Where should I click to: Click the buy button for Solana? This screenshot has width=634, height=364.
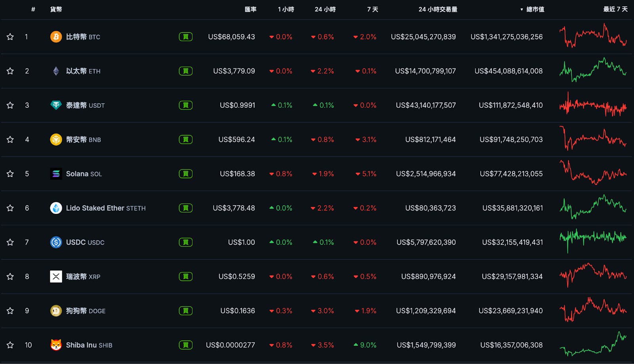point(186,174)
